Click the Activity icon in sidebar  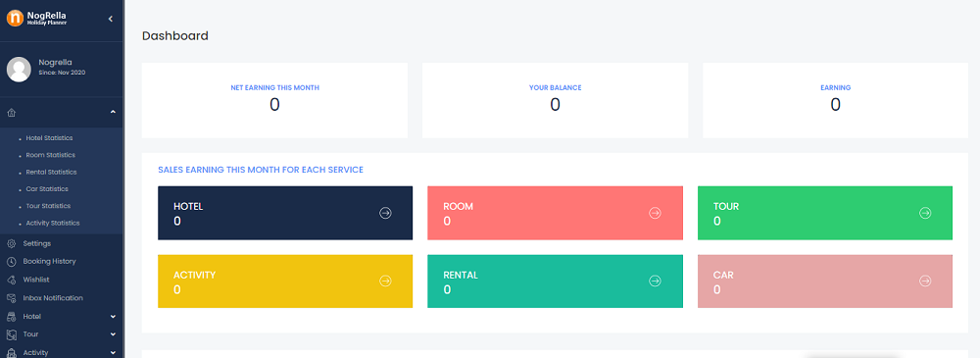[11, 352]
